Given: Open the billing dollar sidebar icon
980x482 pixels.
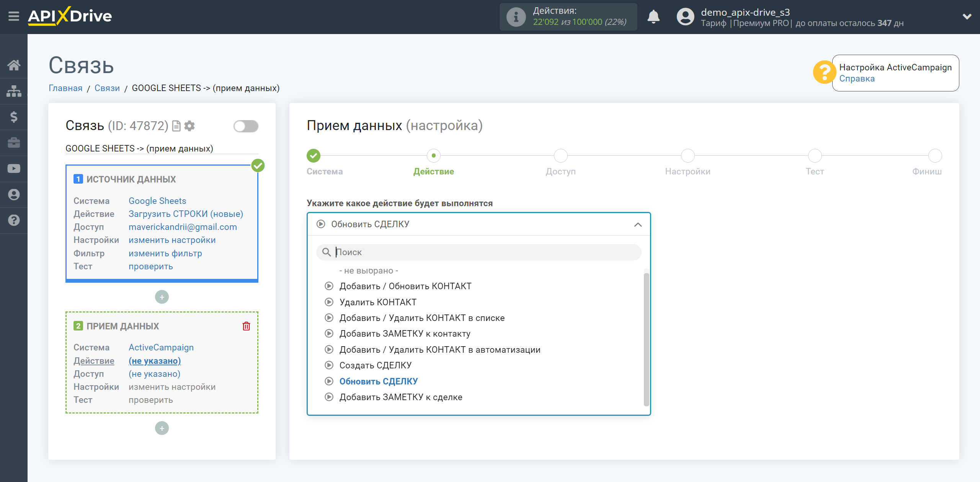Looking at the screenshot, I should (x=14, y=117).
